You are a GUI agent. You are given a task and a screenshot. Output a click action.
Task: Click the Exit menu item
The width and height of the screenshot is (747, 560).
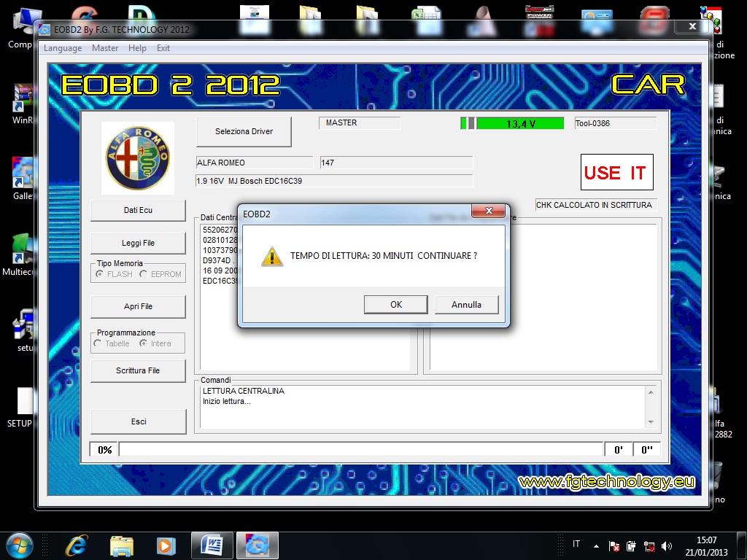163,48
